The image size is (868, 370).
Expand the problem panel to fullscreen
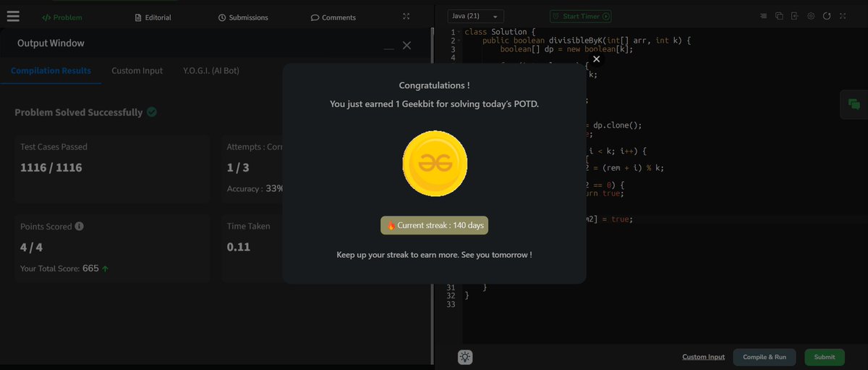click(406, 17)
